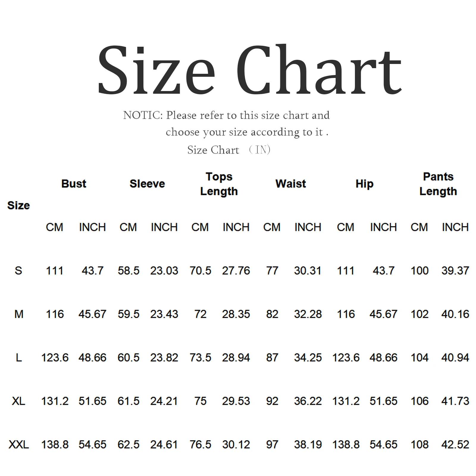476x476 pixels.
Task: Click the "Size Chart" main title
Action: (249, 70)
